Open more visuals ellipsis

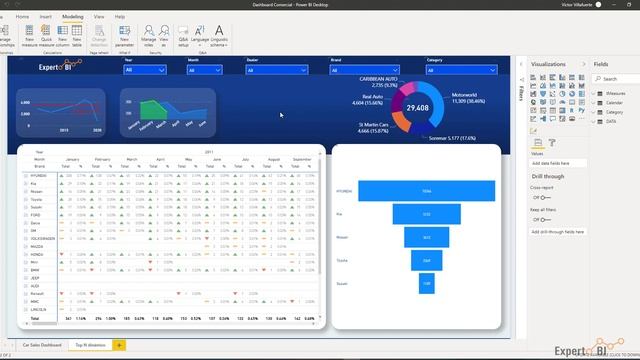[582, 119]
